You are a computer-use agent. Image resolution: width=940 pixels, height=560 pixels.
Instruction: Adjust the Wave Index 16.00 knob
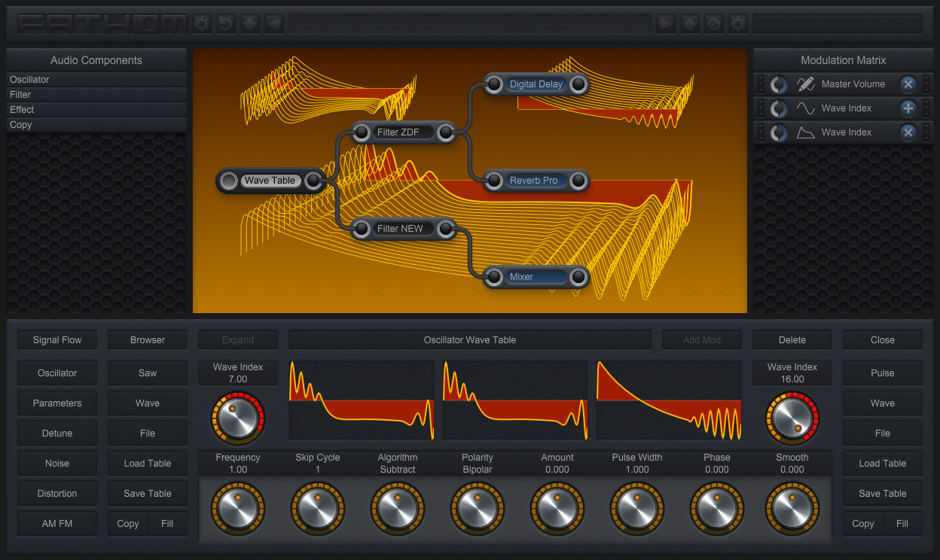(x=792, y=417)
